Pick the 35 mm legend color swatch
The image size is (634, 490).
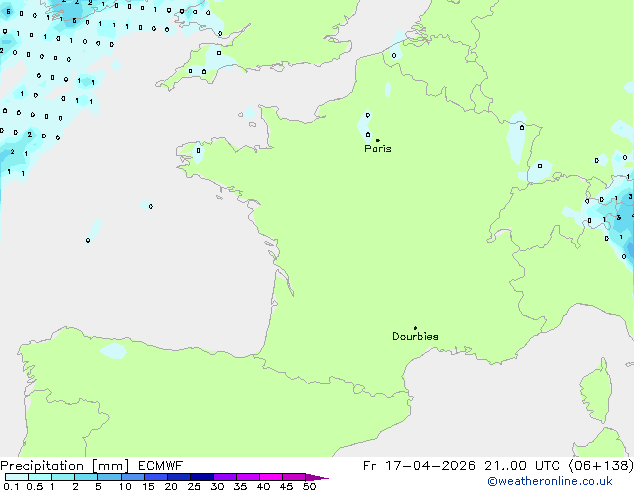tap(248, 477)
